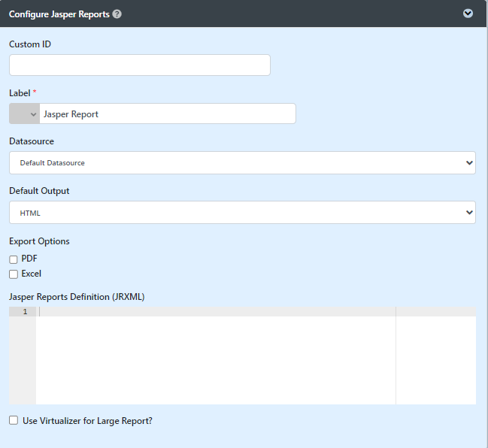Image resolution: width=488 pixels, height=448 pixels.
Task: Focus the Custom ID text field
Action: tap(139, 65)
